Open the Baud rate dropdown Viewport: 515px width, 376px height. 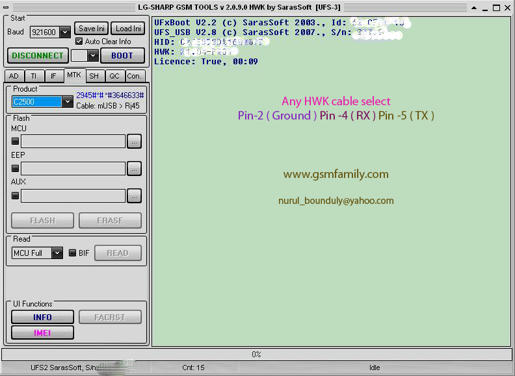pyautogui.click(x=65, y=32)
